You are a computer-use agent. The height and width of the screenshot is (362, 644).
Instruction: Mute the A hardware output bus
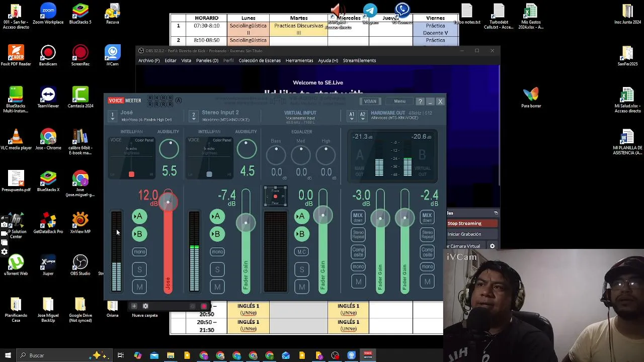(x=358, y=282)
